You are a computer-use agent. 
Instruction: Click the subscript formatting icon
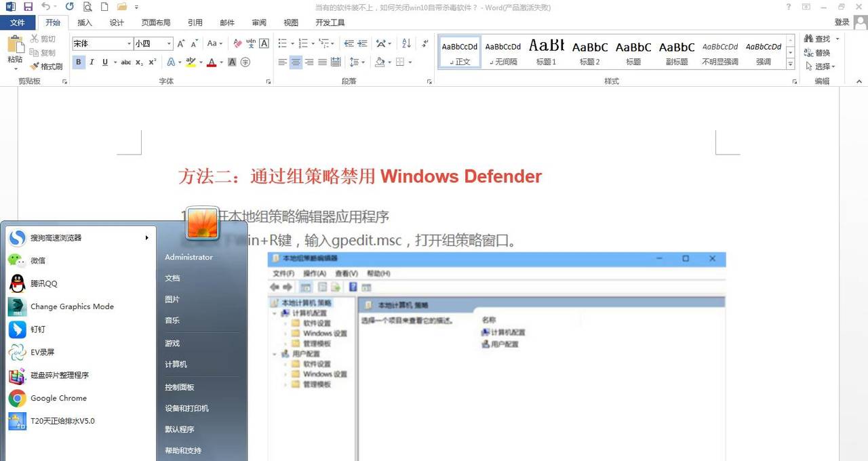pos(138,62)
